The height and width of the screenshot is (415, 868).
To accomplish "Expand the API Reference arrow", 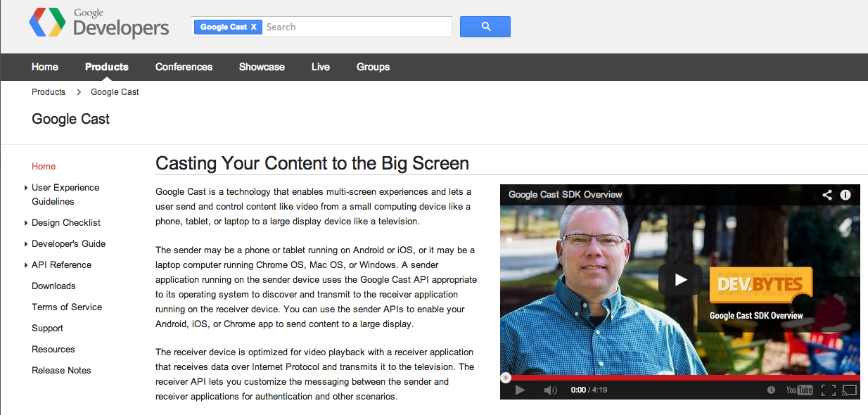I will [26, 265].
